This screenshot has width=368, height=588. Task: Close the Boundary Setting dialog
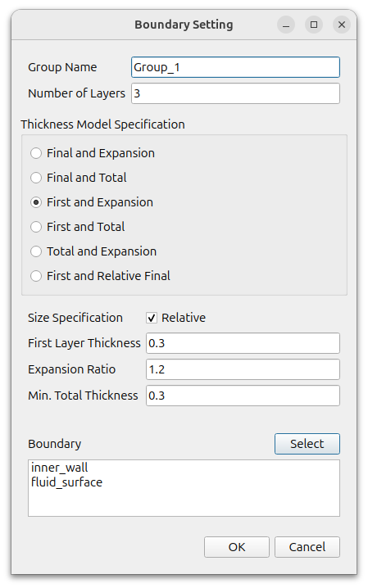342,25
